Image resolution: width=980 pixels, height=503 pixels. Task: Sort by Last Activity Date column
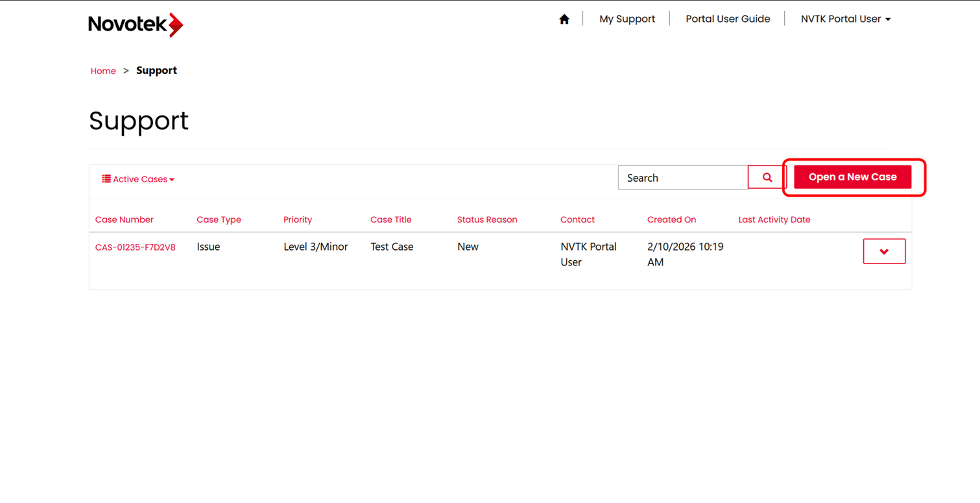pos(774,219)
